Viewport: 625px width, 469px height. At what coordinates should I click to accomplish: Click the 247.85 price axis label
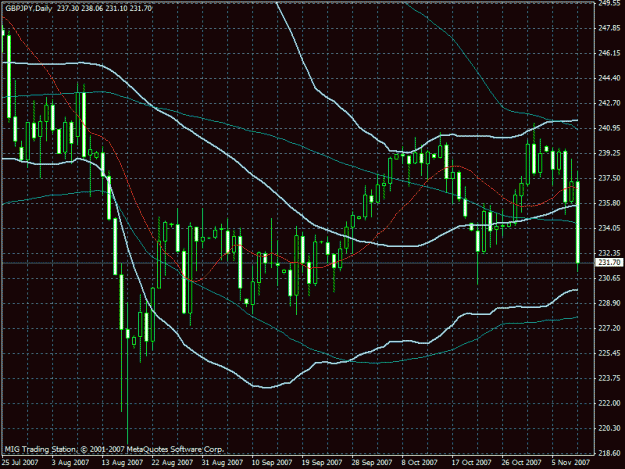click(x=610, y=28)
